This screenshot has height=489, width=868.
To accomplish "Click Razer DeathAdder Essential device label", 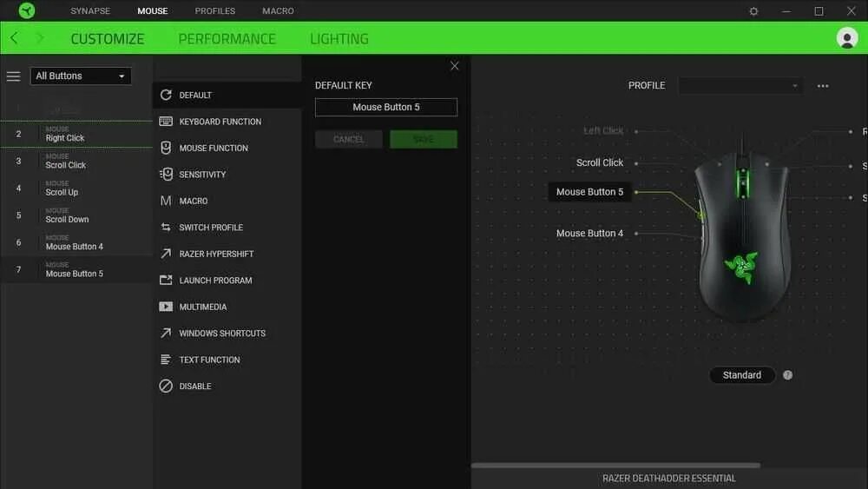I will click(x=668, y=478).
